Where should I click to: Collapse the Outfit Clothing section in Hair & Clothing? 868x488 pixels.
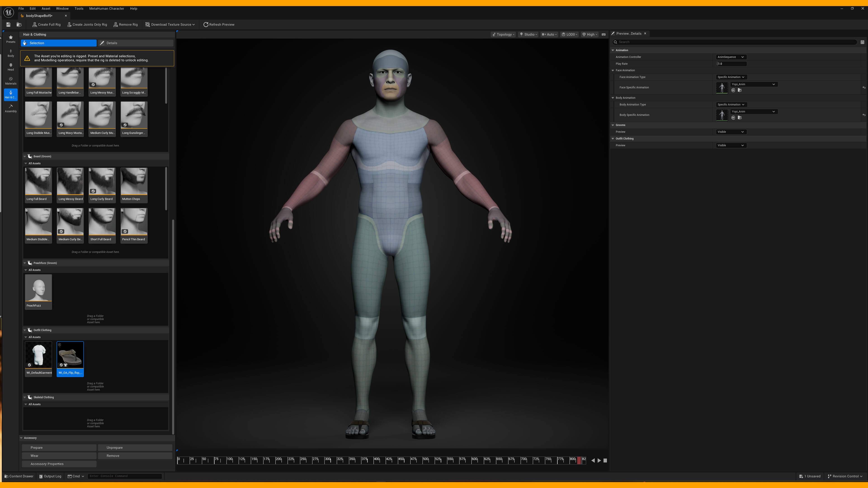pos(25,330)
